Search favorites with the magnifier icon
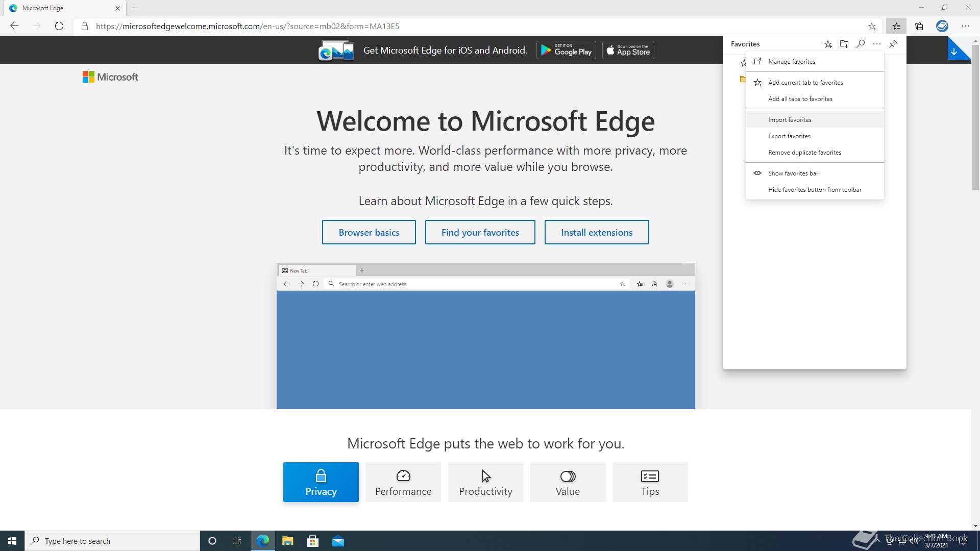 point(861,44)
